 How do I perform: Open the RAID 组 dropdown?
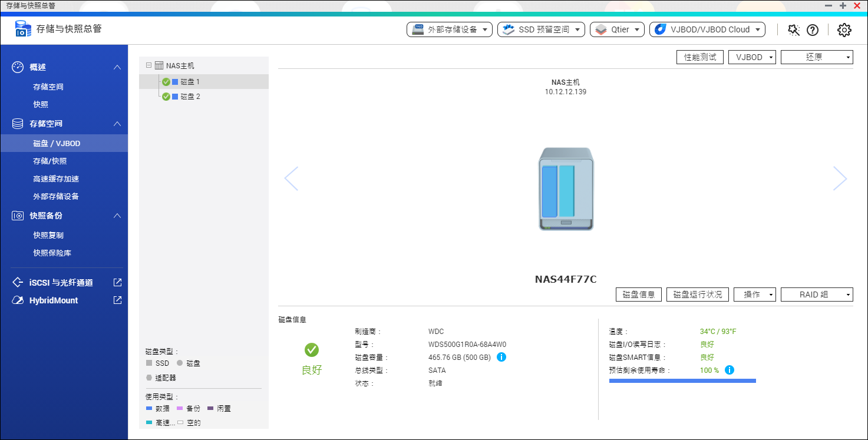point(817,294)
